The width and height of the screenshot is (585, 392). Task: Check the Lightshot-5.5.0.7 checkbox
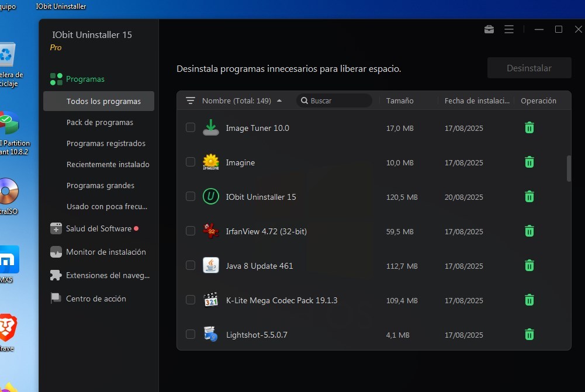(191, 334)
